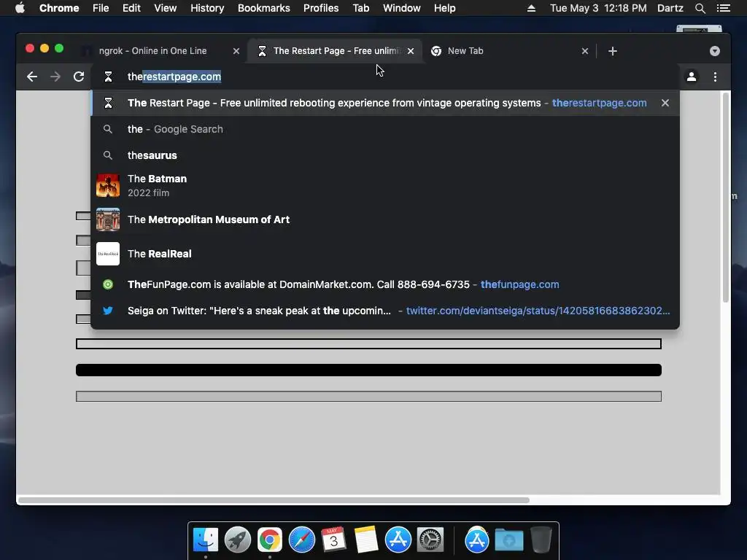Click the hourglass site icon in address bar

pyautogui.click(x=108, y=77)
